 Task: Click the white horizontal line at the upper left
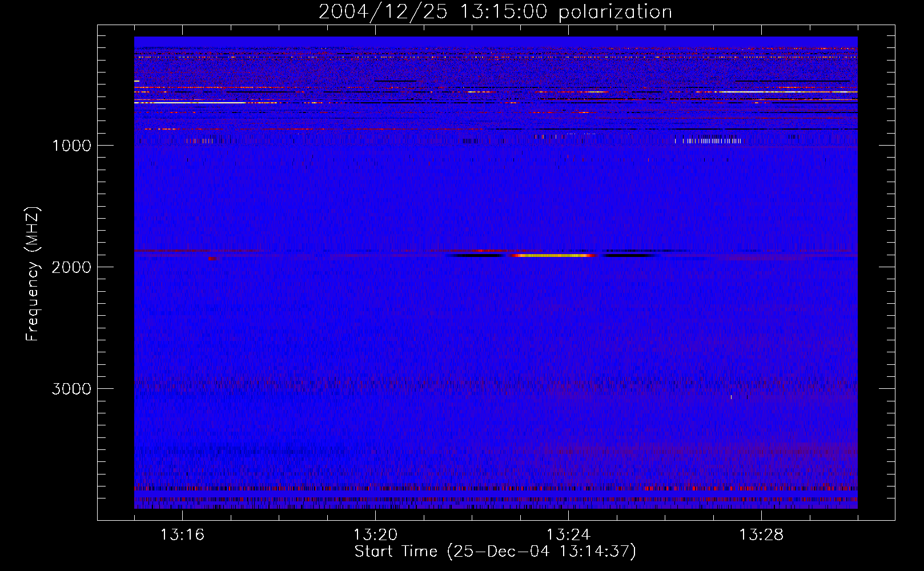point(188,103)
